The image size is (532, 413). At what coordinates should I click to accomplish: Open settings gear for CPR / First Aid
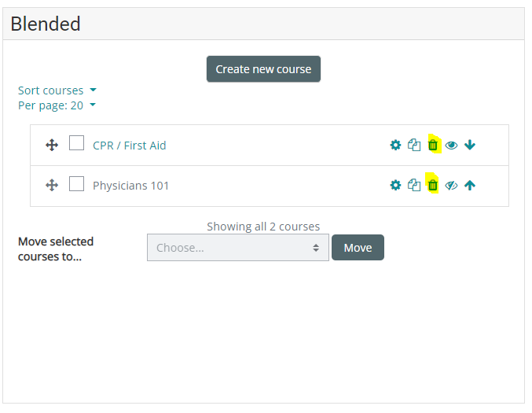pyautogui.click(x=395, y=146)
